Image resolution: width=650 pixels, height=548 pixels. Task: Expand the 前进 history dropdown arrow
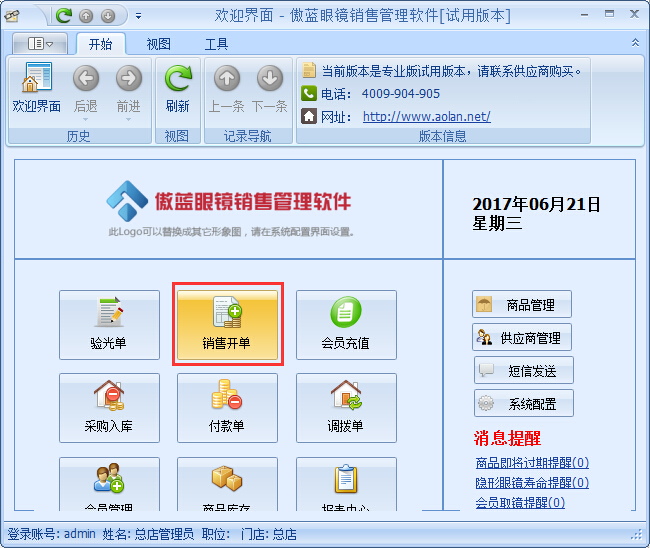click(x=129, y=120)
